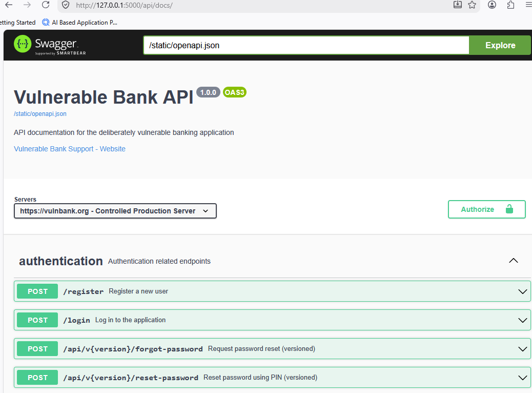Click the API documentation description sentence
The width and height of the screenshot is (532, 393).
pos(124,132)
